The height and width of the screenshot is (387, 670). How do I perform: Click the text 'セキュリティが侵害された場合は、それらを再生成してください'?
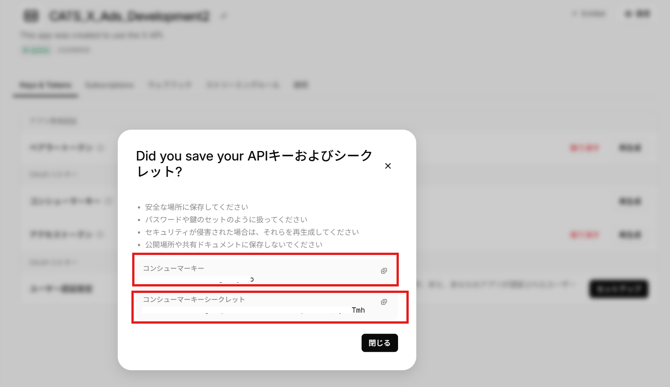point(252,232)
